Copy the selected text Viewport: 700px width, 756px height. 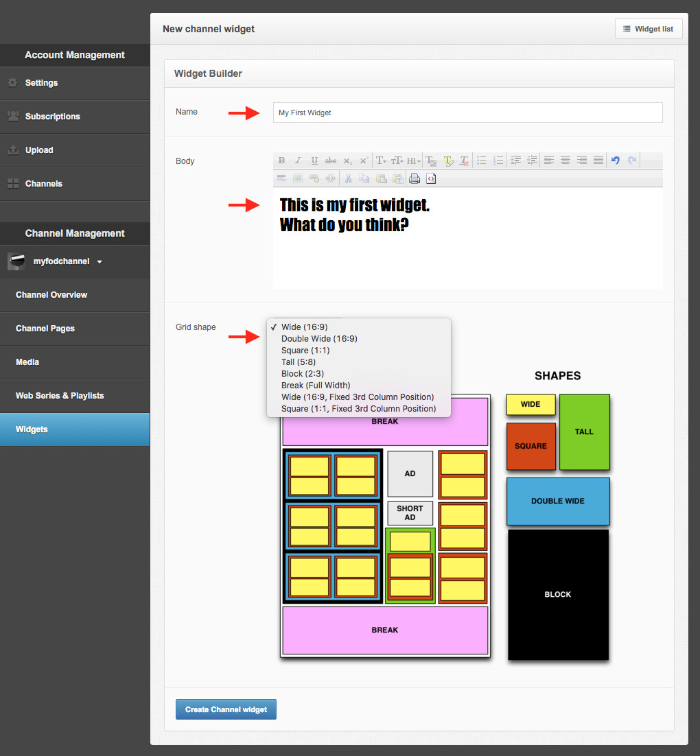(x=364, y=178)
